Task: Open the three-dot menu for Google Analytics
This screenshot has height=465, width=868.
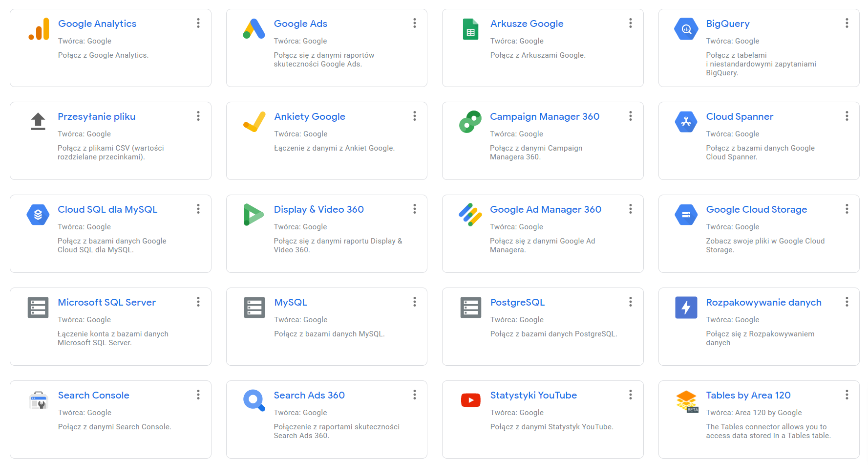Action: tap(198, 23)
